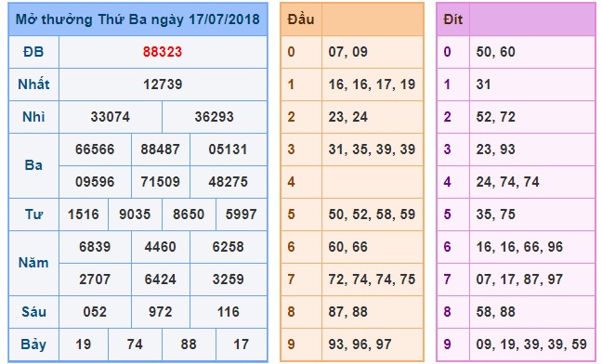
Task: Select second prize number 33074
Action: pos(111,117)
